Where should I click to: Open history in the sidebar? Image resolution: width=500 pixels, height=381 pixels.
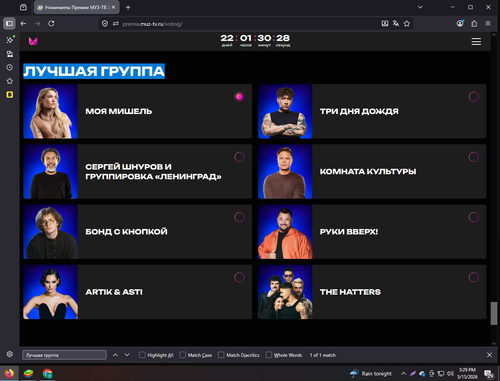point(10,67)
